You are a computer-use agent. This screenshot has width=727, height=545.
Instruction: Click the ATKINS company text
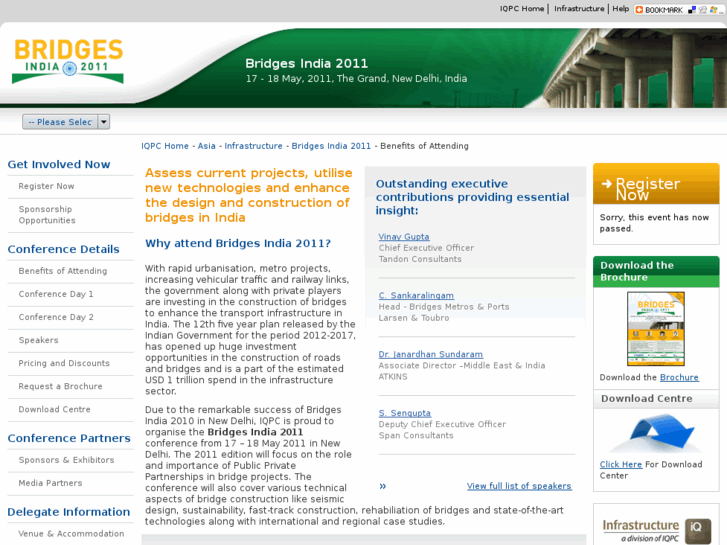[x=393, y=377]
